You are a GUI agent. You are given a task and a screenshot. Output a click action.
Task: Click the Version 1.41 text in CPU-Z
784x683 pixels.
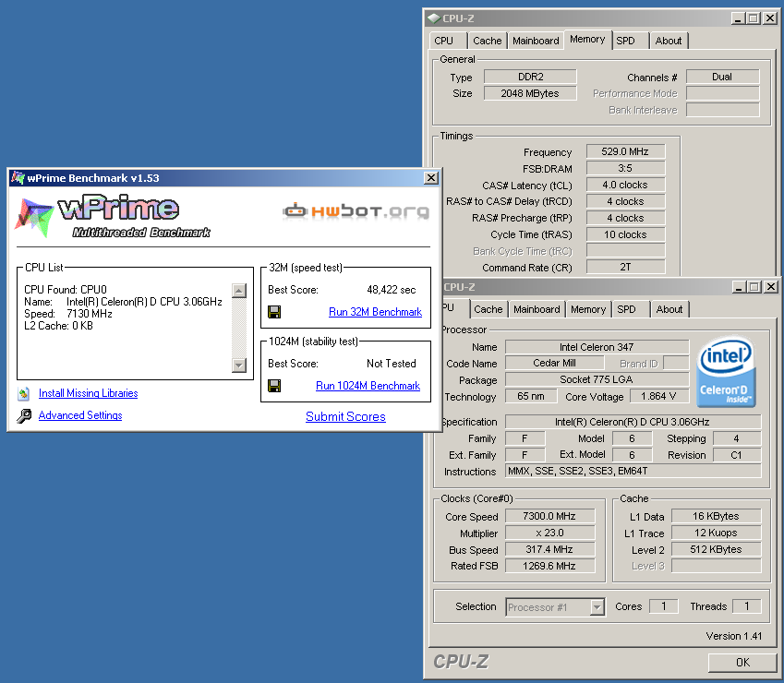point(733,636)
